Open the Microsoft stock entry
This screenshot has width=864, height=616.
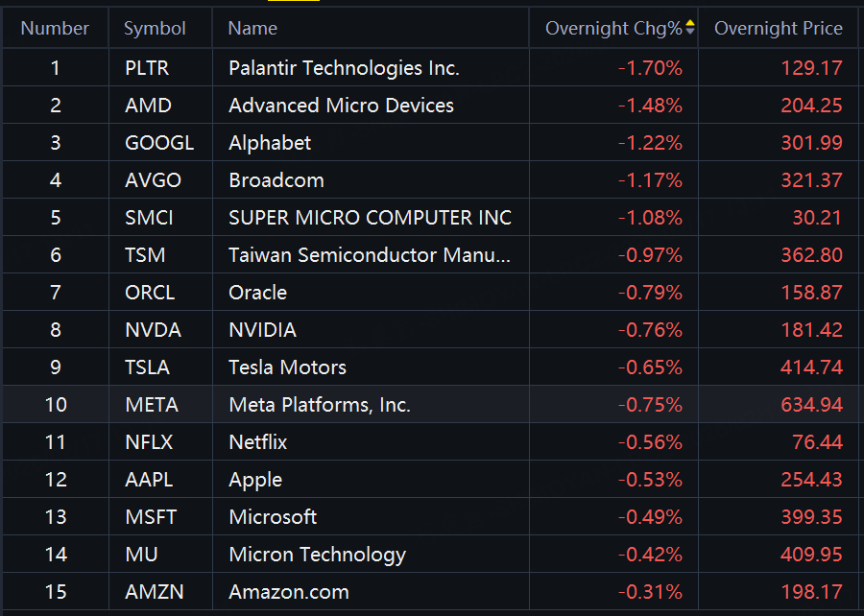(273, 517)
